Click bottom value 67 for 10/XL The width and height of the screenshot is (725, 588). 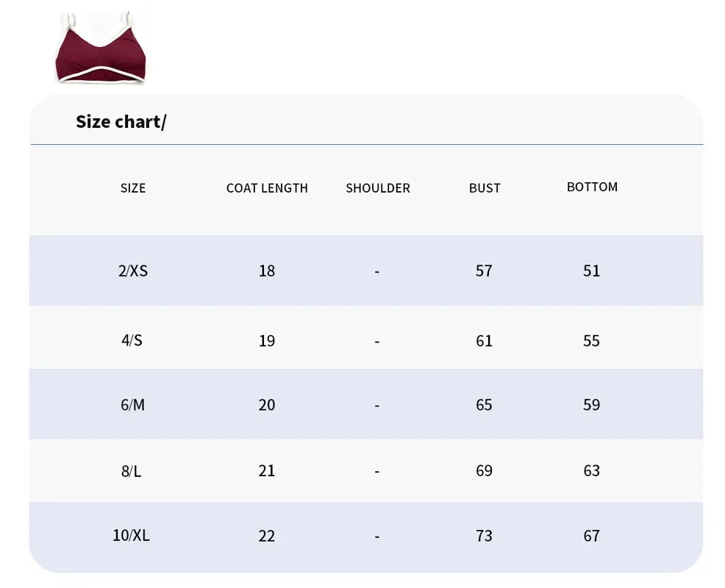(591, 536)
